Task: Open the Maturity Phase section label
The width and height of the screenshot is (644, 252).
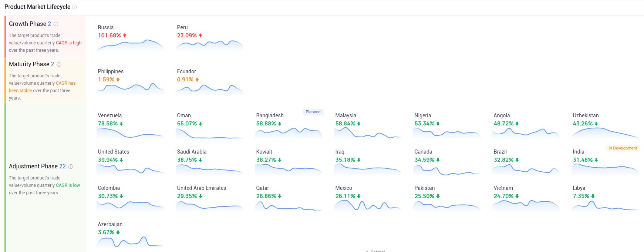Action: [29, 64]
